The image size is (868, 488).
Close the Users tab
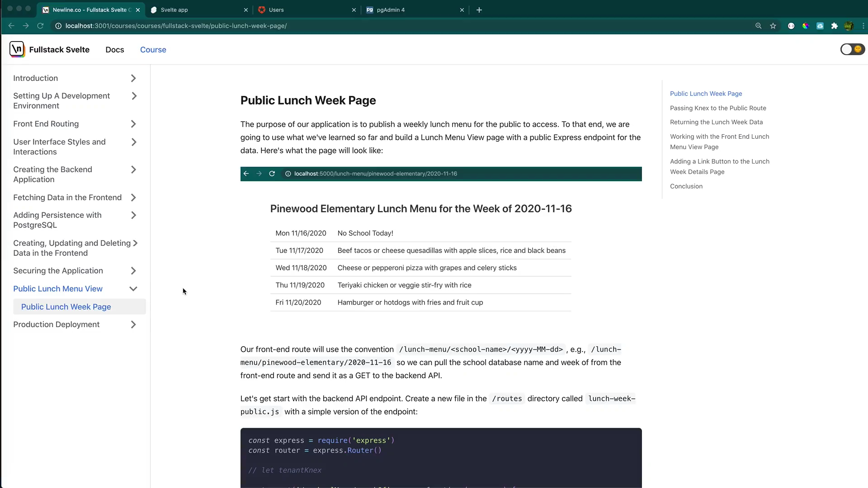[354, 10]
